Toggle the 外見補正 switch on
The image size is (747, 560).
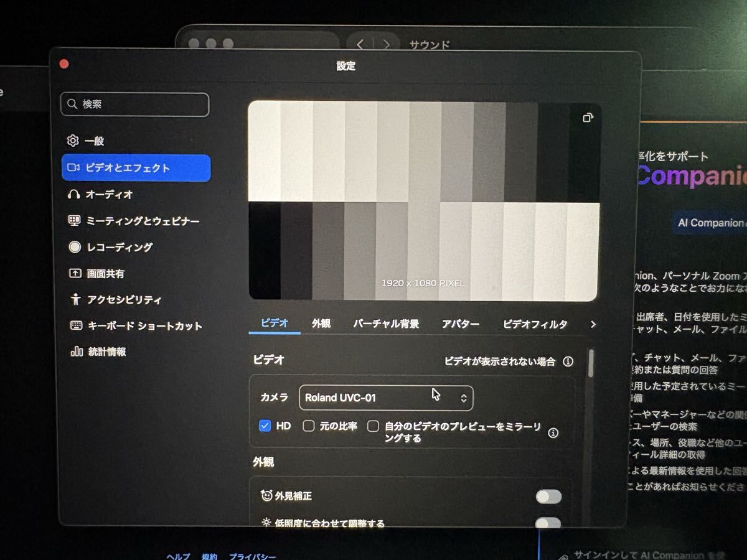pos(548,496)
